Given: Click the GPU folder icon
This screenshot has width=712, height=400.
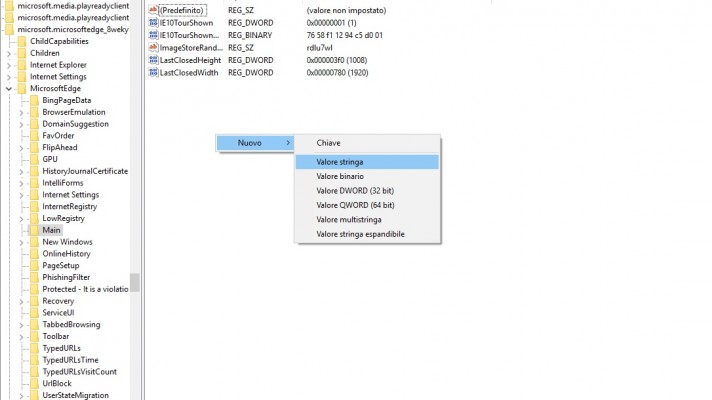Looking at the screenshot, I should (x=34, y=159).
